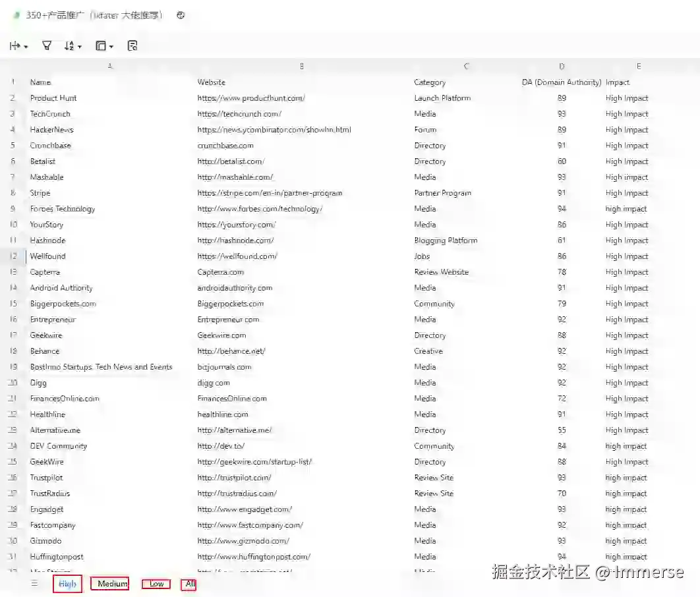
Task: Click the Name header cell
Action: tap(41, 82)
